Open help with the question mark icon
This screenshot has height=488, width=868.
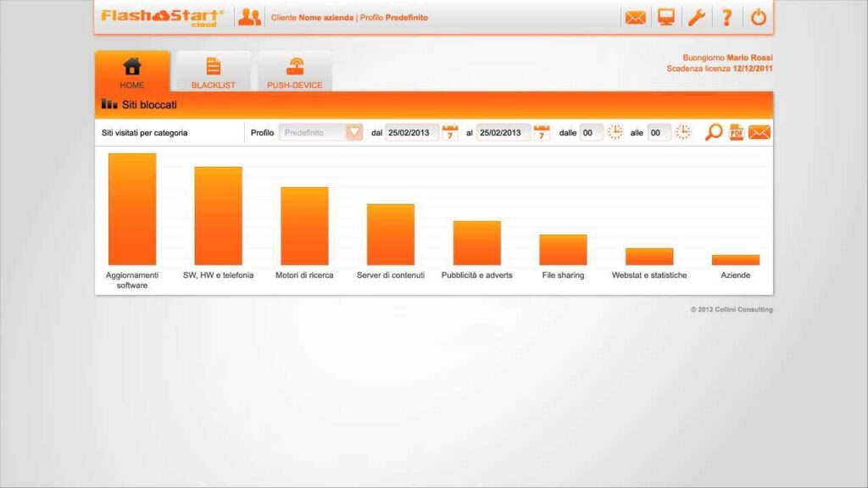coord(726,17)
